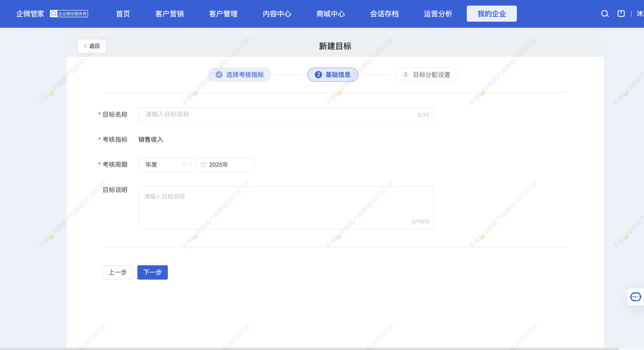This screenshot has height=350, width=644.
Task: Click the 新建目标 page title
Action: [x=335, y=46]
